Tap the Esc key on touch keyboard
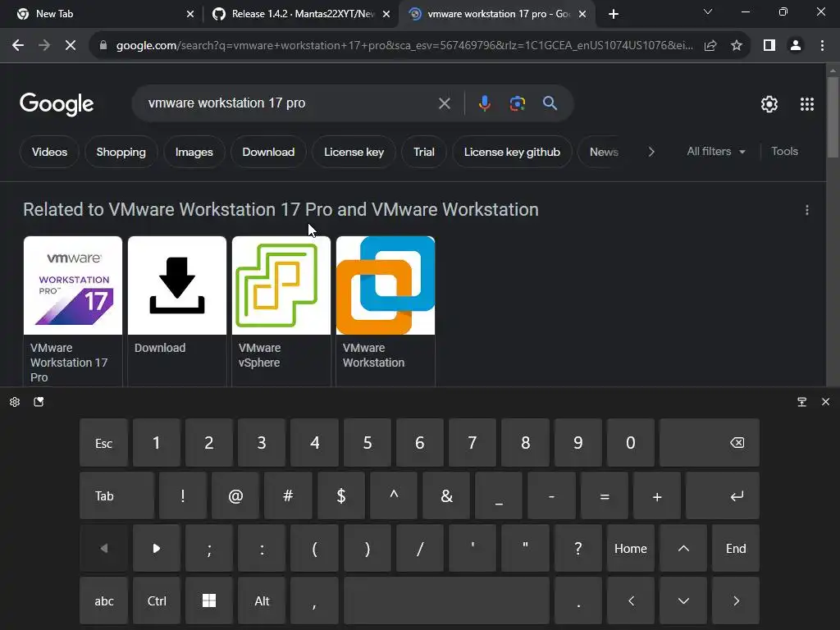Viewport: 840px width, 630px height. click(104, 443)
